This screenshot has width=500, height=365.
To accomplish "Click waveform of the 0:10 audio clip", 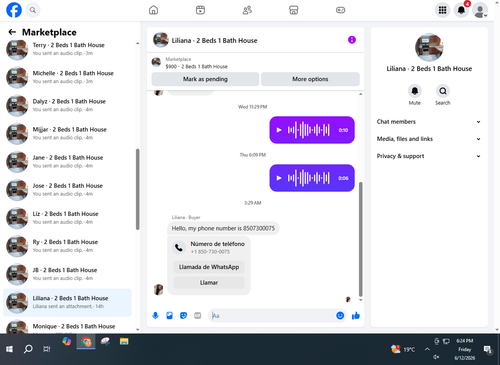I will click(x=309, y=130).
